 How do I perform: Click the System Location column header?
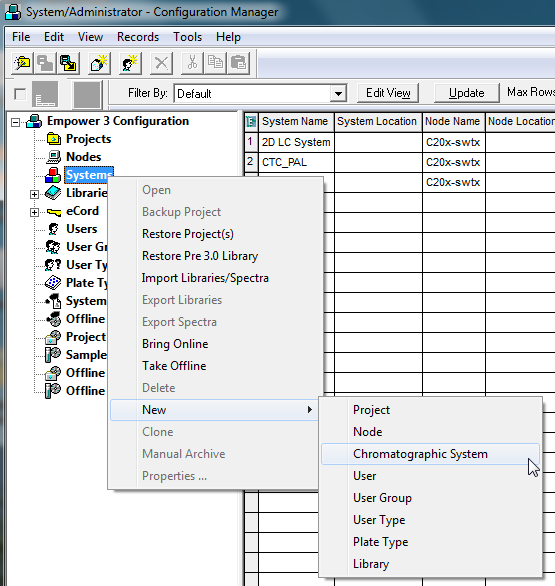[378, 122]
